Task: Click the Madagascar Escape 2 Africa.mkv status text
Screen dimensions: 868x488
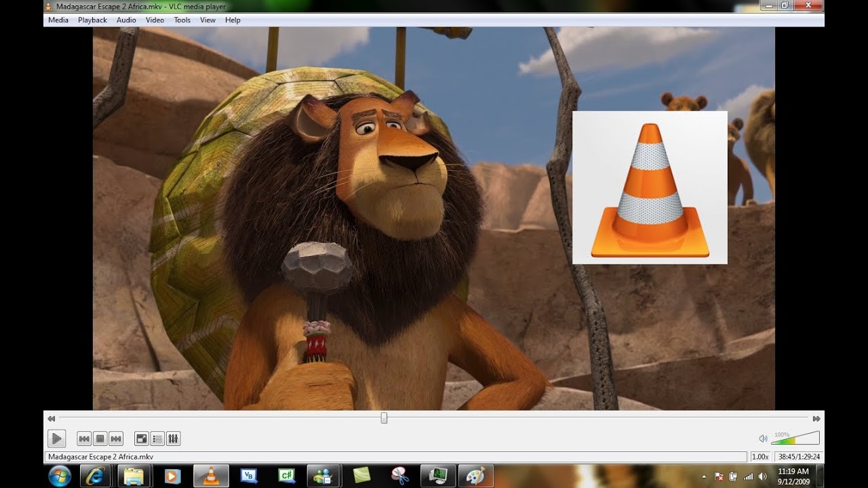Action: 100,457
